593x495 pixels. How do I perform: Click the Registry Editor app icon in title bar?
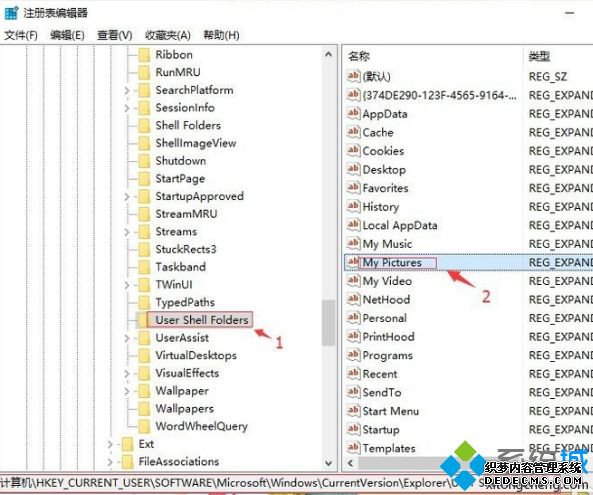coord(11,13)
